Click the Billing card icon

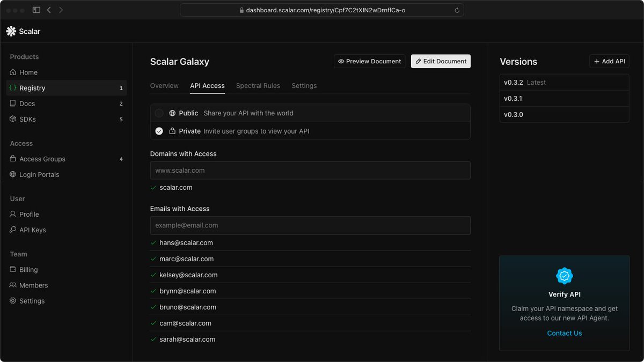point(13,269)
